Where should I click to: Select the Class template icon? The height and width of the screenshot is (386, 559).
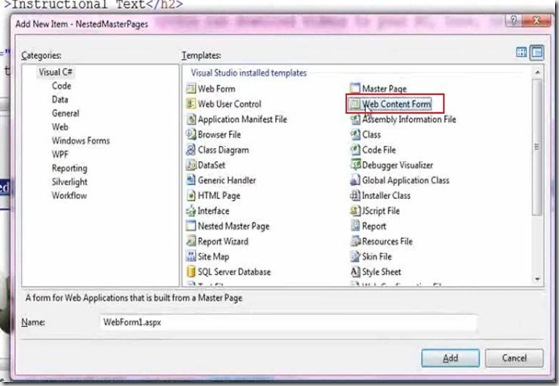355,134
